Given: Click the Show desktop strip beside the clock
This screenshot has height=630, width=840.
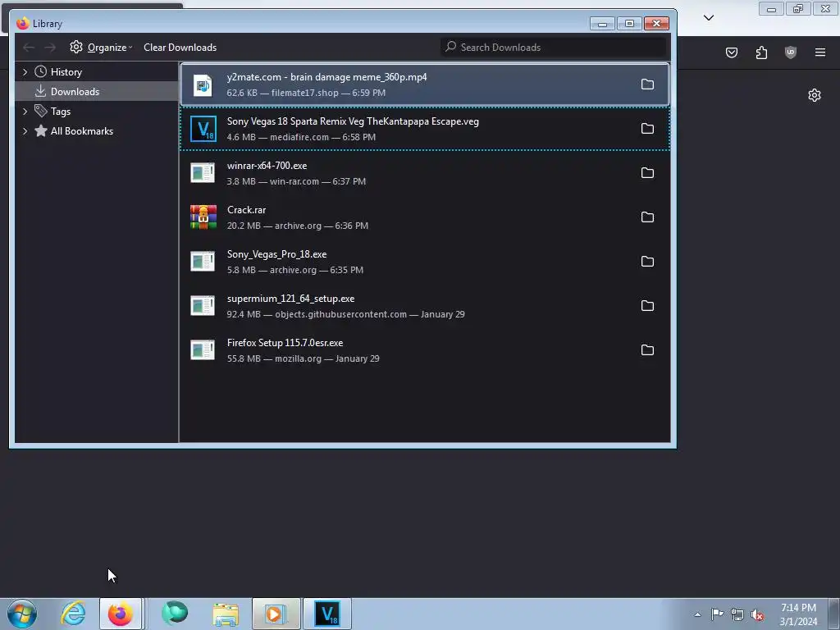Looking at the screenshot, I should tap(834, 614).
